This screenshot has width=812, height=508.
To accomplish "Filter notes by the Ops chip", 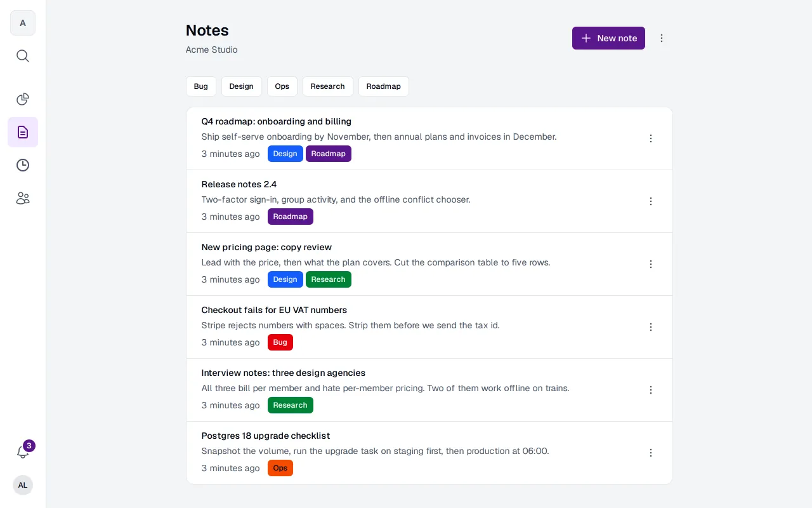I will click(x=282, y=86).
